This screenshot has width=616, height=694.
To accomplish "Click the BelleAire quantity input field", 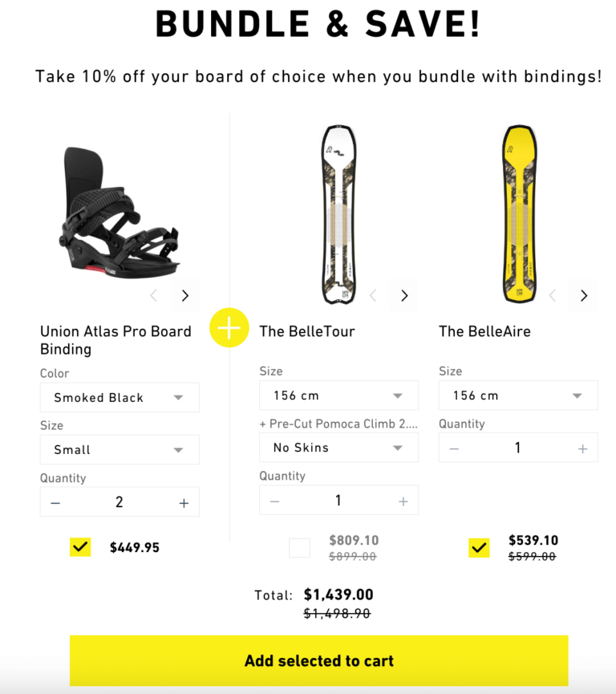I will click(517, 447).
